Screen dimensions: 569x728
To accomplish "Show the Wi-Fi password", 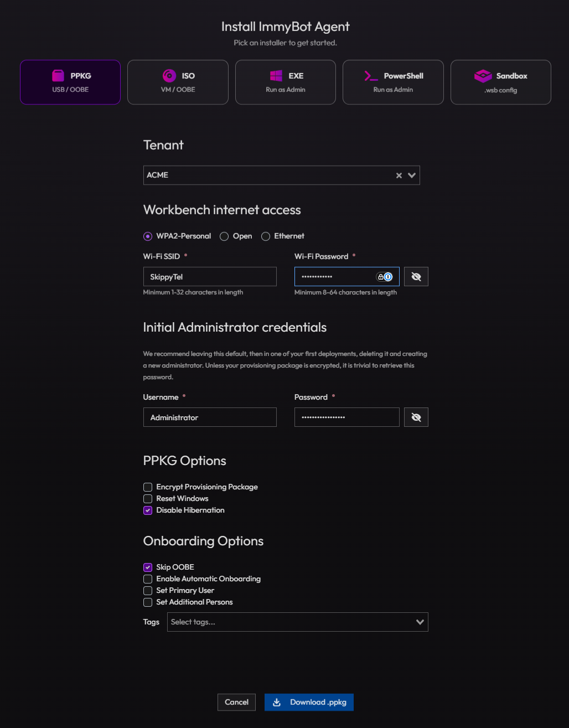I will click(416, 277).
